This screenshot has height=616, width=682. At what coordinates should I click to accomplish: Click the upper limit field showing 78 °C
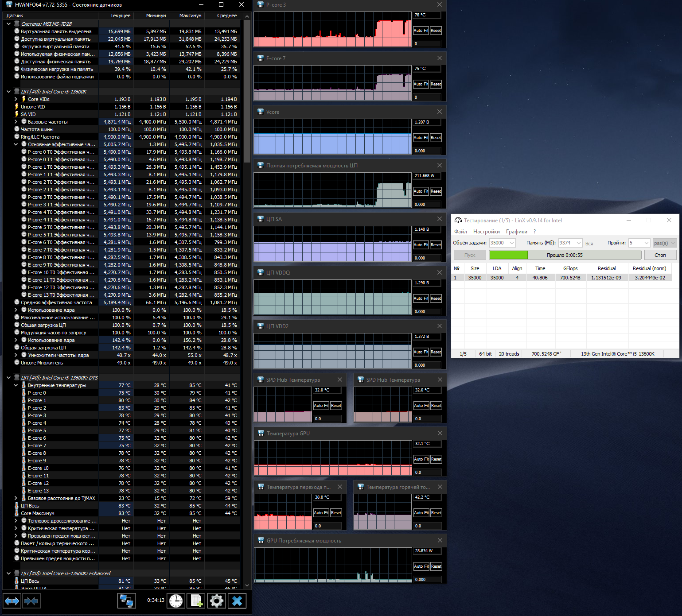click(x=427, y=15)
